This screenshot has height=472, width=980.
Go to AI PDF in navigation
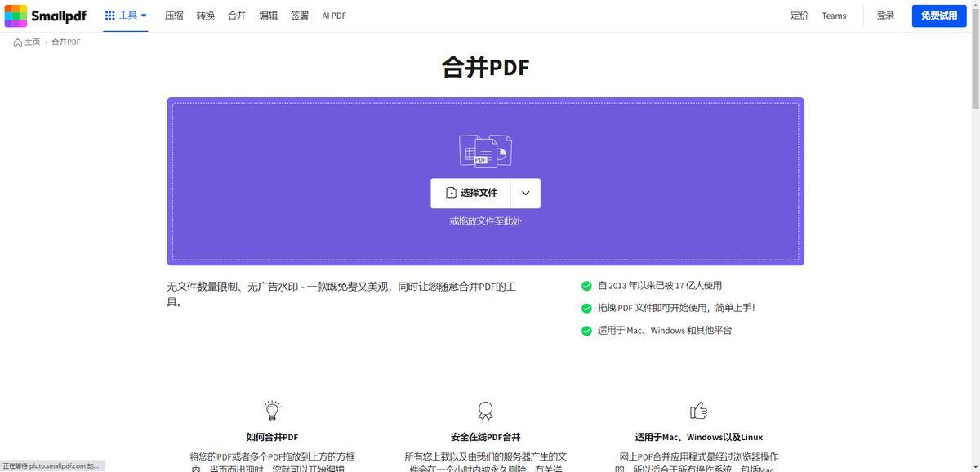(x=334, y=16)
